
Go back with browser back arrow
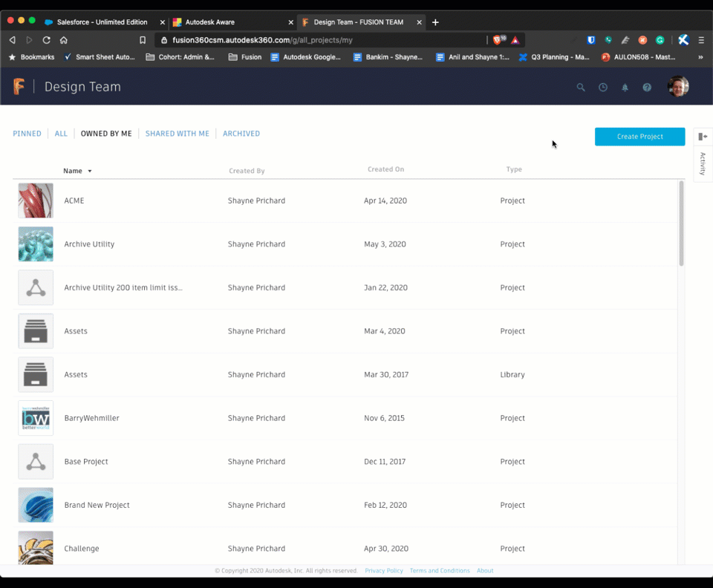[13, 40]
